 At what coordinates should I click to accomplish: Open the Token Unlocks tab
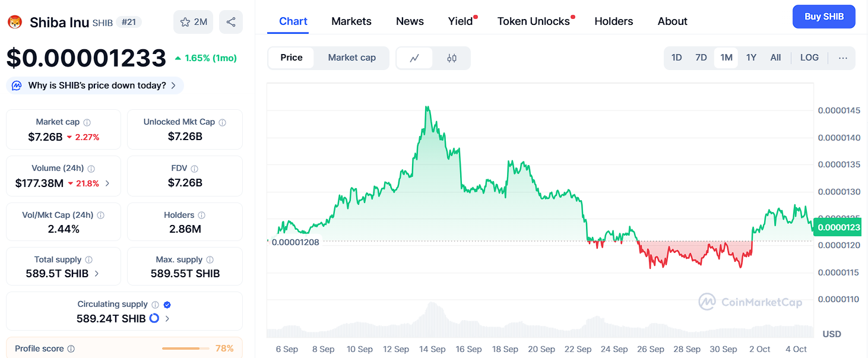533,21
